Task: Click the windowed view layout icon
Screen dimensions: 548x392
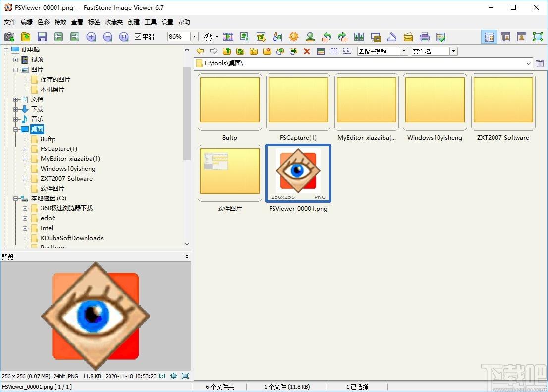Action: [x=505, y=37]
